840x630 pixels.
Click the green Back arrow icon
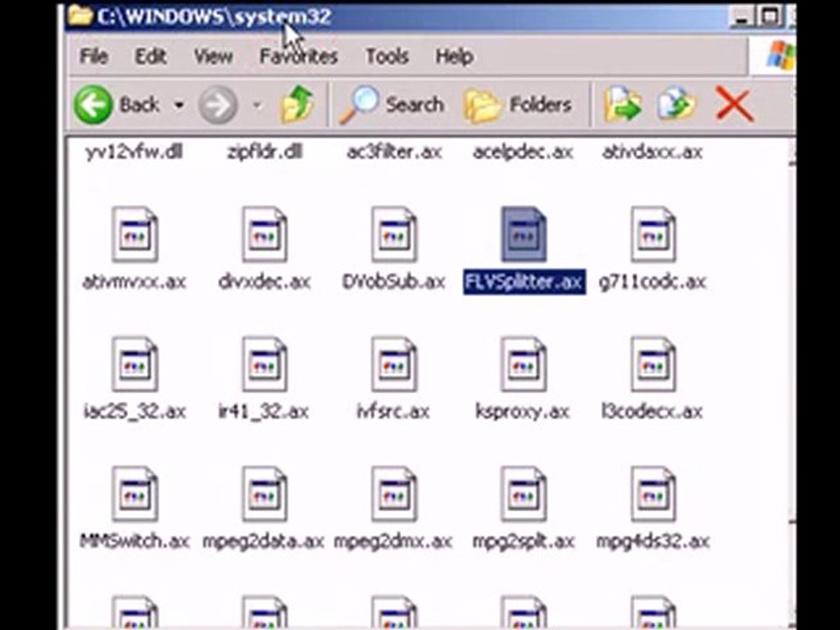94,104
